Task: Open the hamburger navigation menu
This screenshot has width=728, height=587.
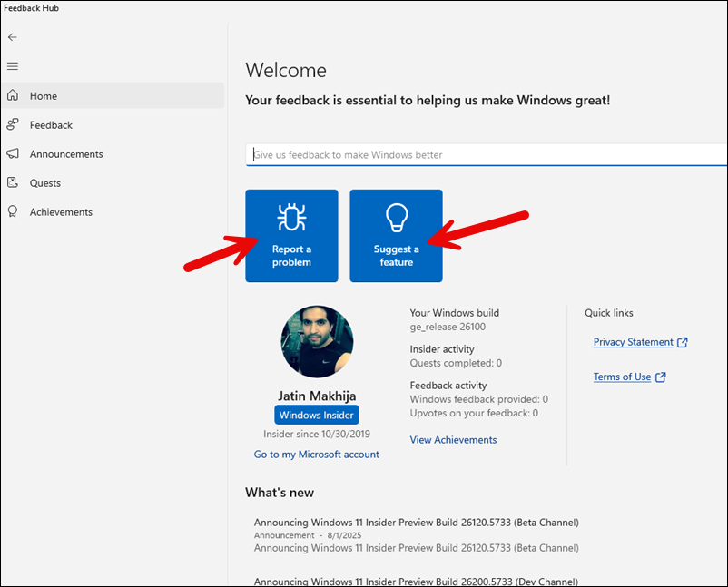Action: tap(13, 66)
